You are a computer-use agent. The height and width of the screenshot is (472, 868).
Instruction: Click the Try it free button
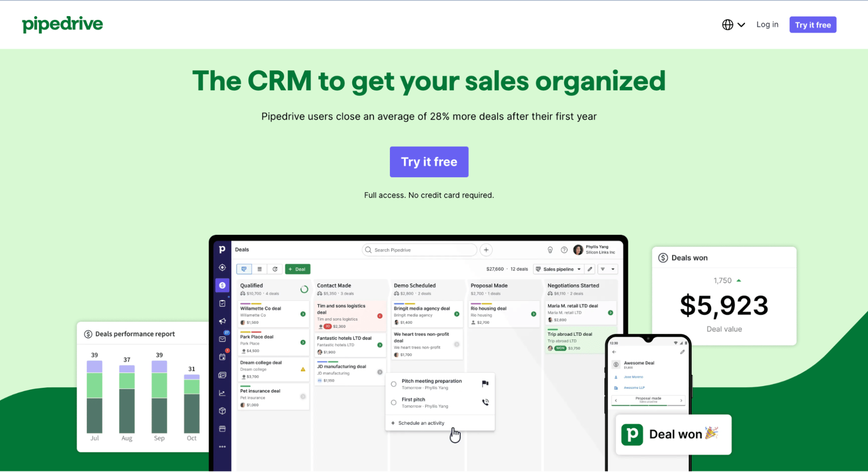point(428,162)
